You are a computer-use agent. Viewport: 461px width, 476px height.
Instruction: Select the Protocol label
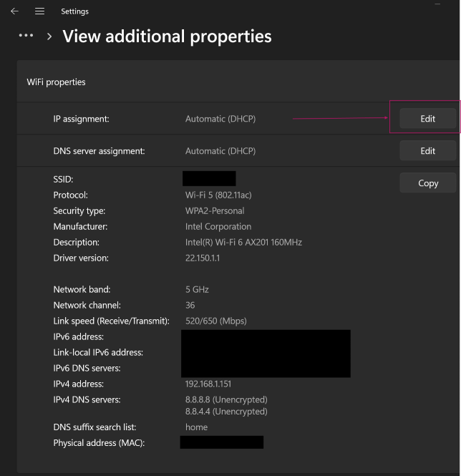click(x=70, y=195)
